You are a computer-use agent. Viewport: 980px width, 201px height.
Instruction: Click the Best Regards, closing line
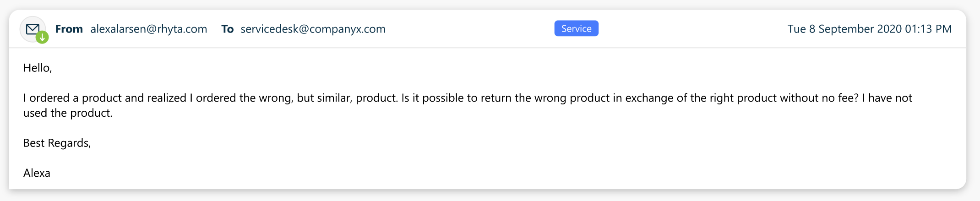click(57, 143)
